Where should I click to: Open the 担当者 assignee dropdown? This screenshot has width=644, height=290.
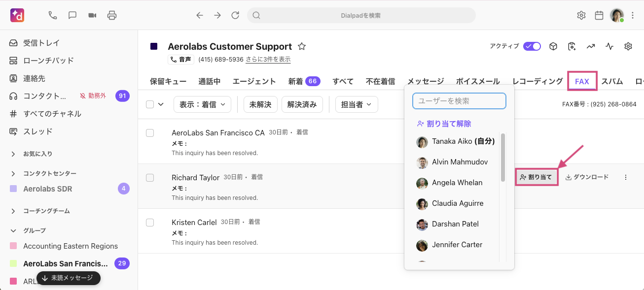357,104
